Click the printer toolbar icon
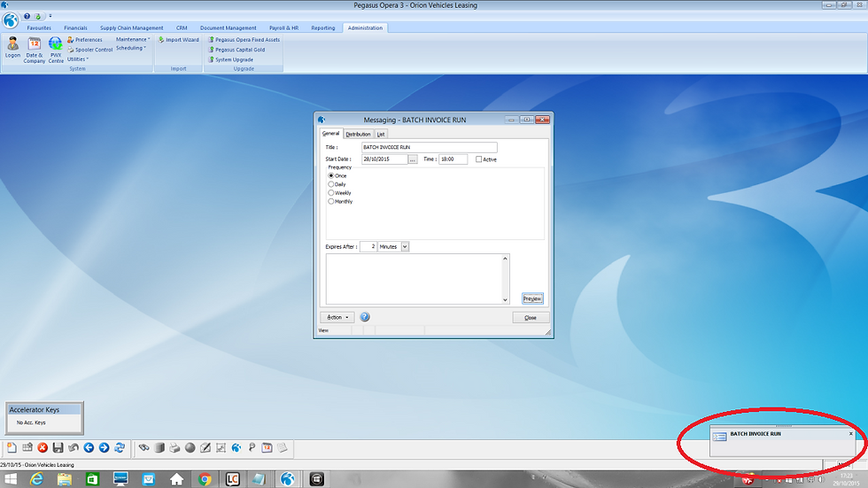Screen dimensions: 868x488 point(174,447)
